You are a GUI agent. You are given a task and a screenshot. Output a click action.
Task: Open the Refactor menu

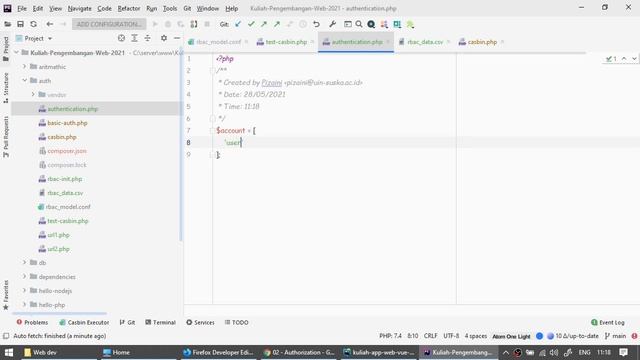click(129, 8)
